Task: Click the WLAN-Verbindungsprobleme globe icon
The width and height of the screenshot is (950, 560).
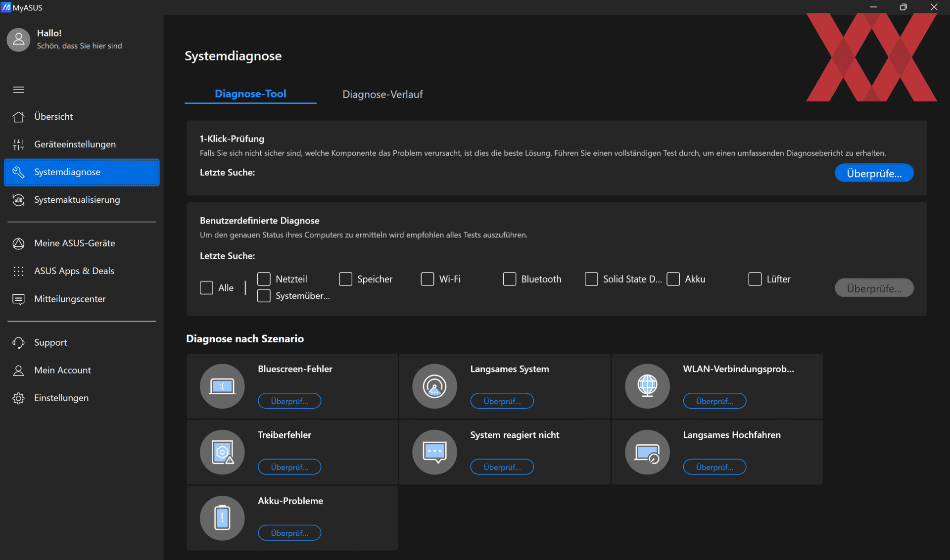Action: 647,386
